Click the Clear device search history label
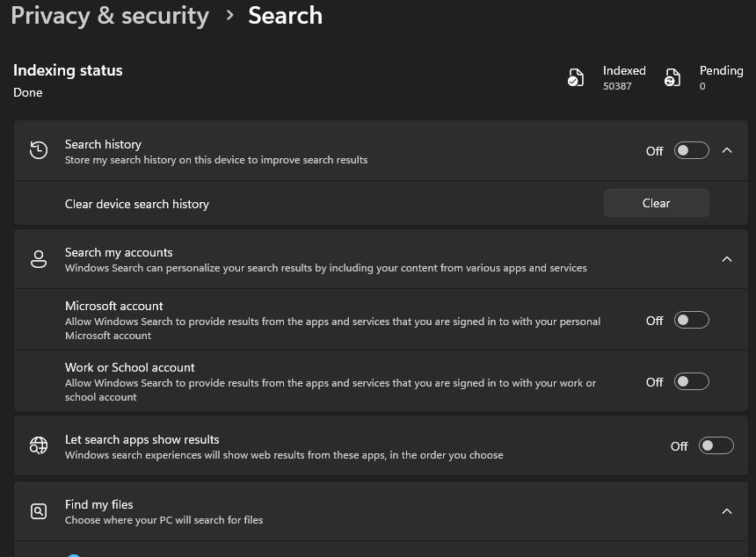The width and height of the screenshot is (756, 557). click(137, 204)
